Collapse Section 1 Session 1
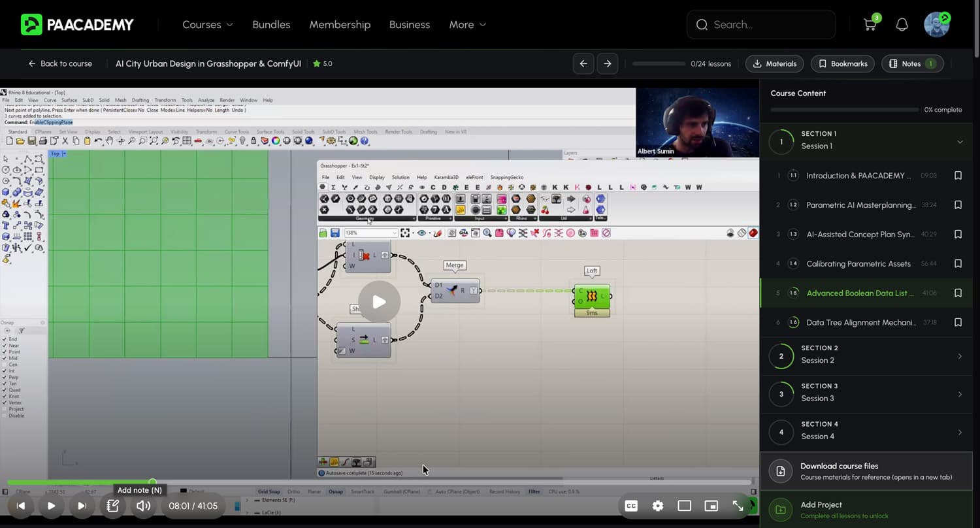 (866, 141)
